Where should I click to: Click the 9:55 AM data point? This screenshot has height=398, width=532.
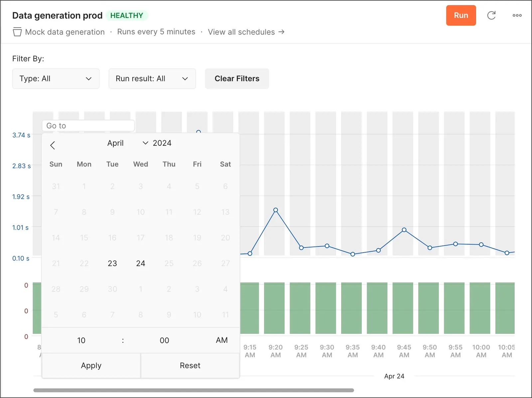[x=456, y=244]
